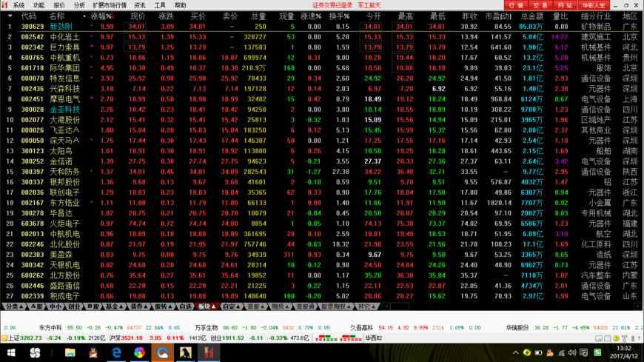Sort by the 涨幅% column header
This screenshot has width=644, height=362.
point(102,16)
